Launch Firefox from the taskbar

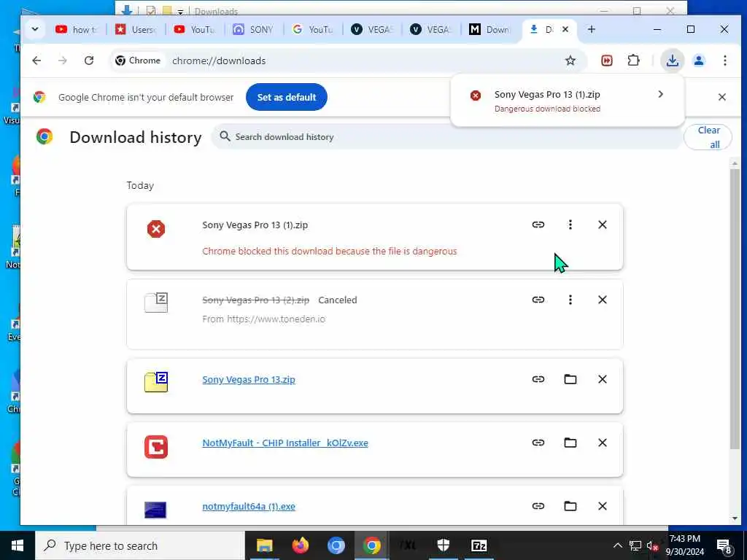click(x=300, y=545)
